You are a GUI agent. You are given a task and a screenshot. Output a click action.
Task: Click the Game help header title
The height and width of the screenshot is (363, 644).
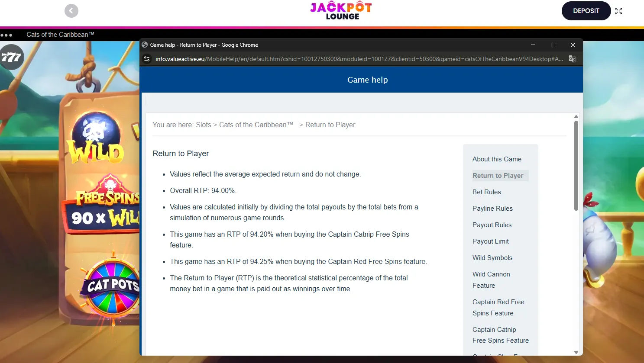[x=368, y=80]
